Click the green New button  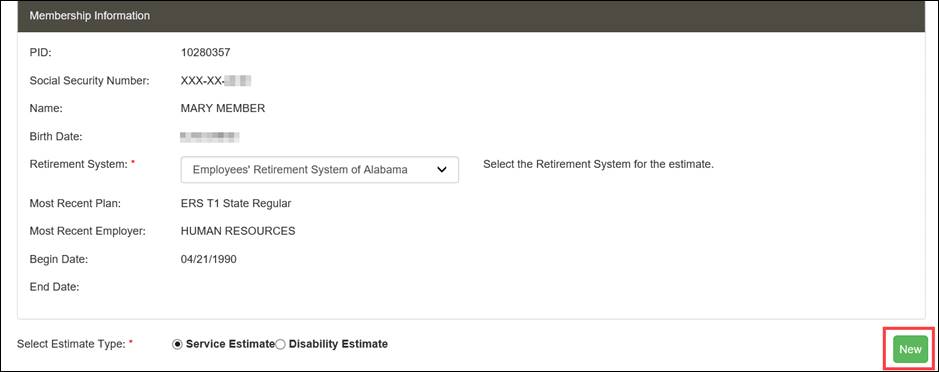click(x=910, y=349)
